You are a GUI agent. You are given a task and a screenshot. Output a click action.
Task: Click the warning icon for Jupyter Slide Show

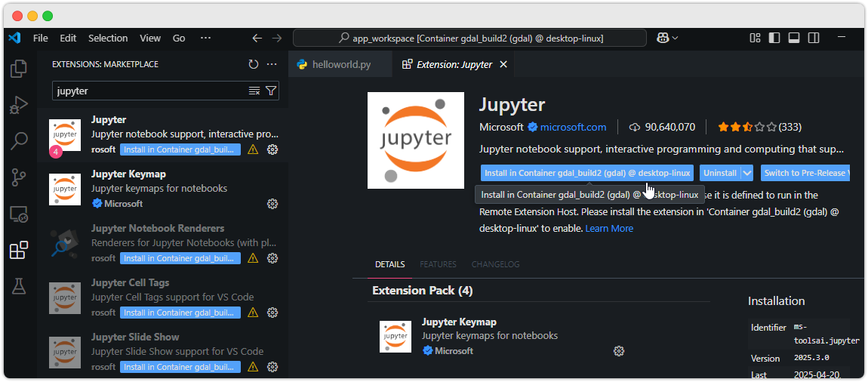point(253,366)
